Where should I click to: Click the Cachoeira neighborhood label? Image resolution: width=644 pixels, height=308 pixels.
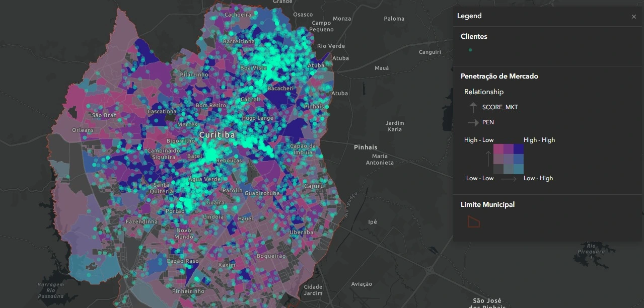[238, 15]
